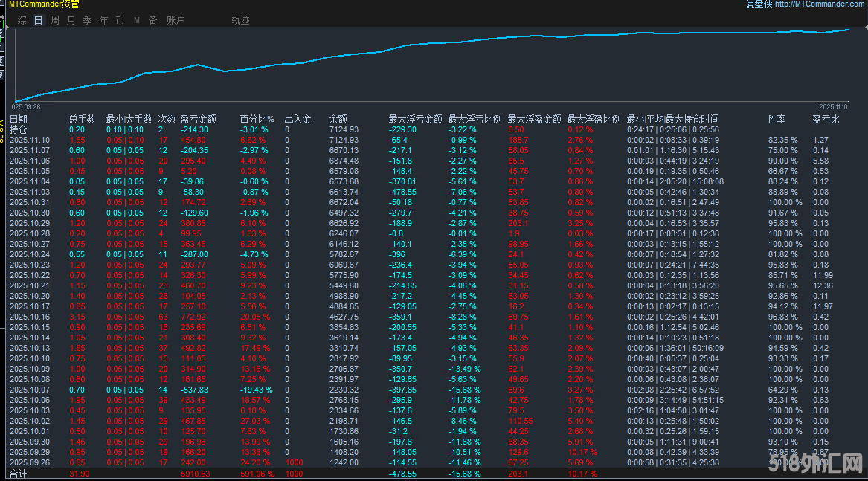Expand the small triangle left of chart

(6, 28)
